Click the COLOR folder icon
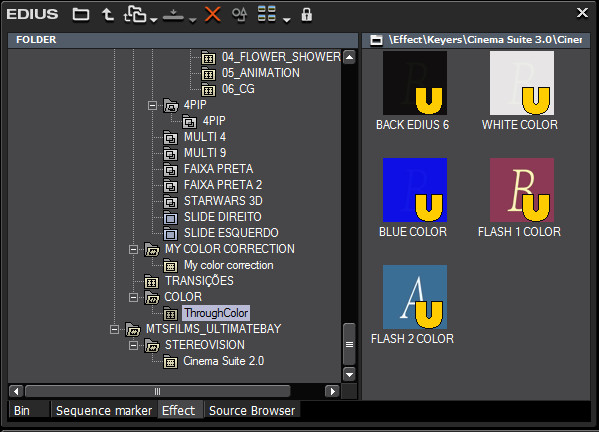 tap(152, 298)
